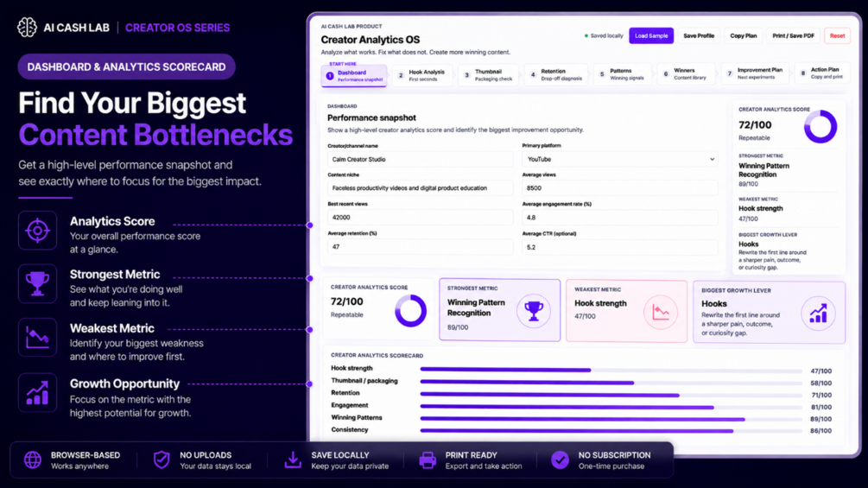This screenshot has height=488, width=868.
Task: Click the score donut chart in Creator Analytics Score card
Action: coord(411,310)
